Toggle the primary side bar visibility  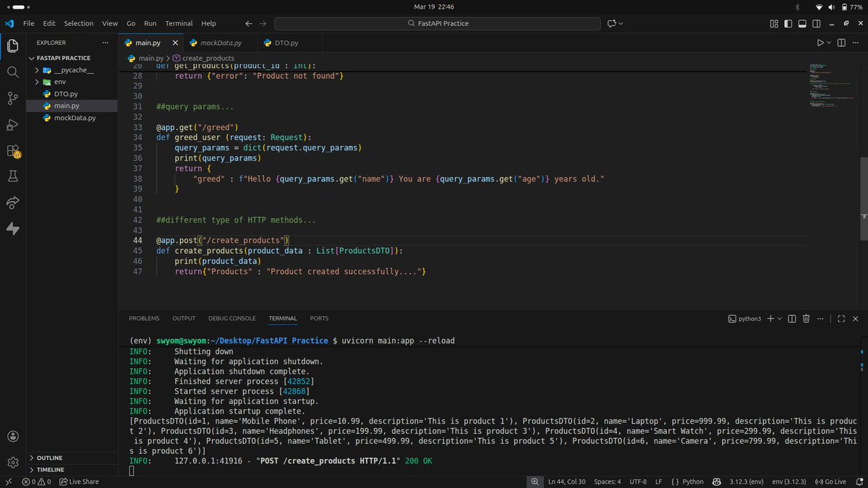pyautogui.click(x=790, y=23)
